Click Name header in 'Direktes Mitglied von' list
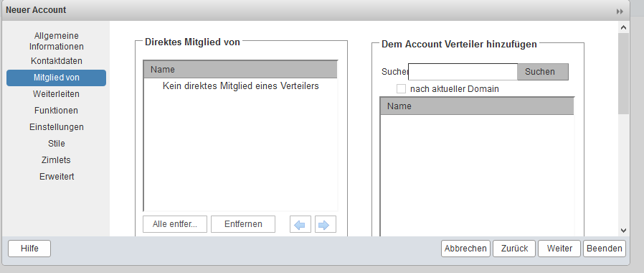The height and width of the screenshot is (273, 644). tap(240, 70)
